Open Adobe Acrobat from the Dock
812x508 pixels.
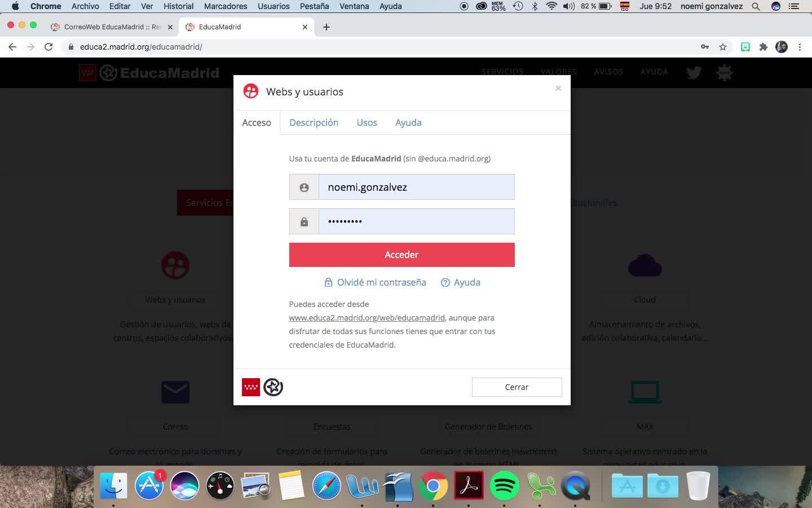[x=469, y=485]
